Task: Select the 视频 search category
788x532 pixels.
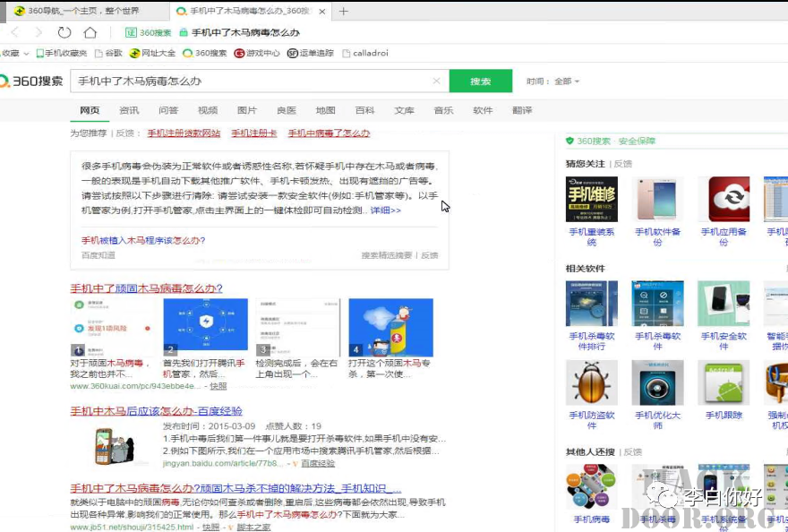Action: [x=208, y=110]
